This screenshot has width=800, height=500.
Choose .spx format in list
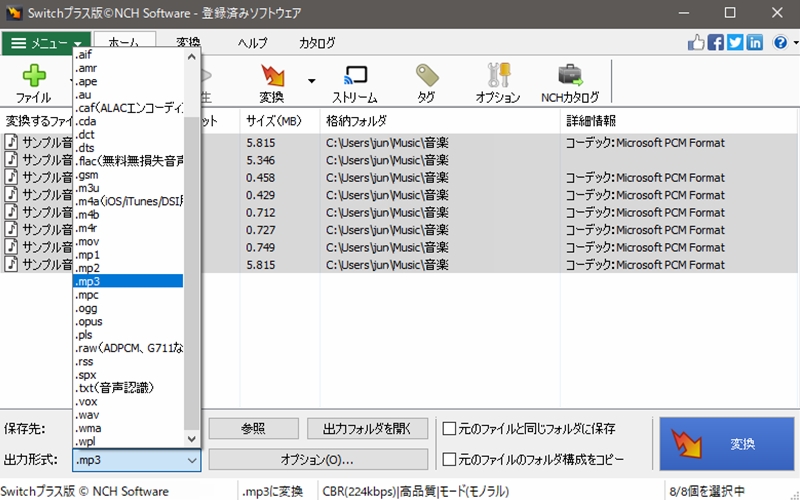pos(128,375)
